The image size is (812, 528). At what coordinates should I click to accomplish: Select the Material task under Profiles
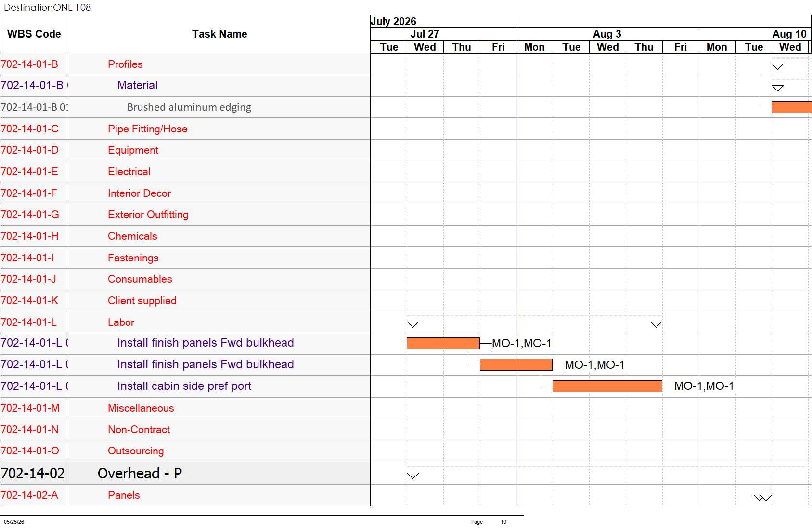[137, 85]
